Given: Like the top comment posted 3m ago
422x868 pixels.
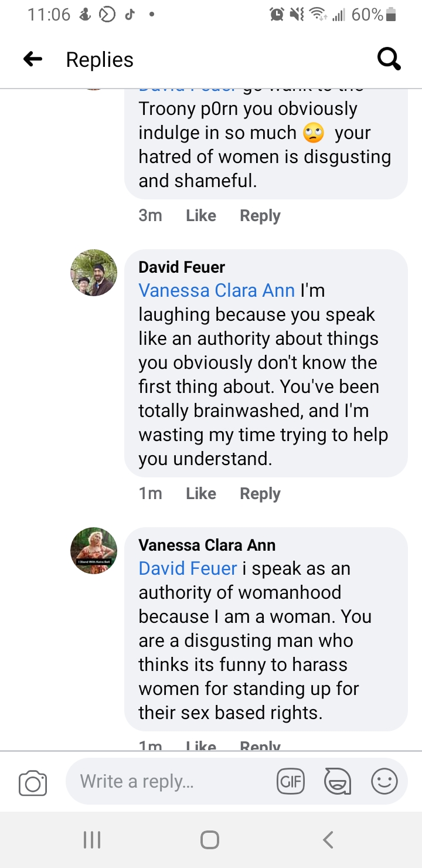Looking at the screenshot, I should 200,216.
